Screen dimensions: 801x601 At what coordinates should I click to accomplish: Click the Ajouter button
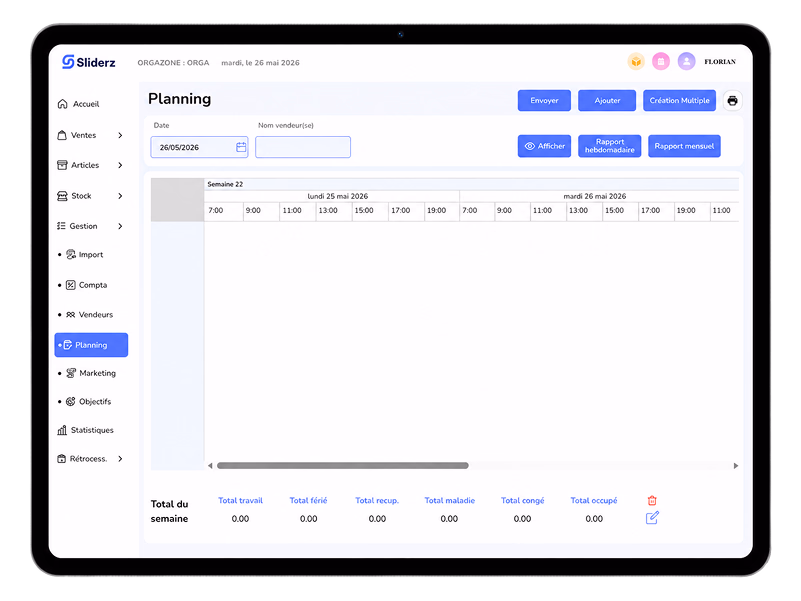tap(607, 101)
